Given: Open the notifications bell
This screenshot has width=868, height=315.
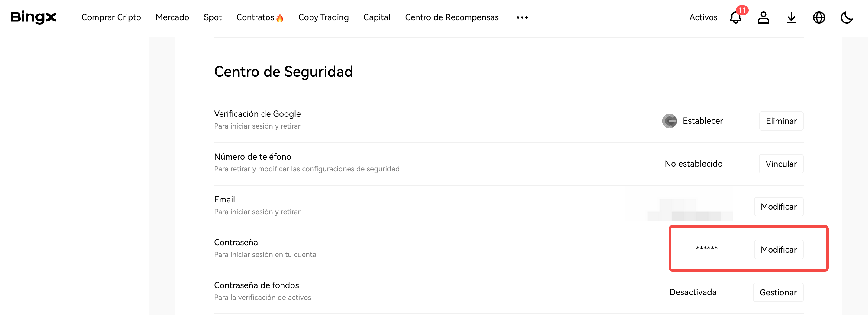Looking at the screenshot, I should [735, 17].
